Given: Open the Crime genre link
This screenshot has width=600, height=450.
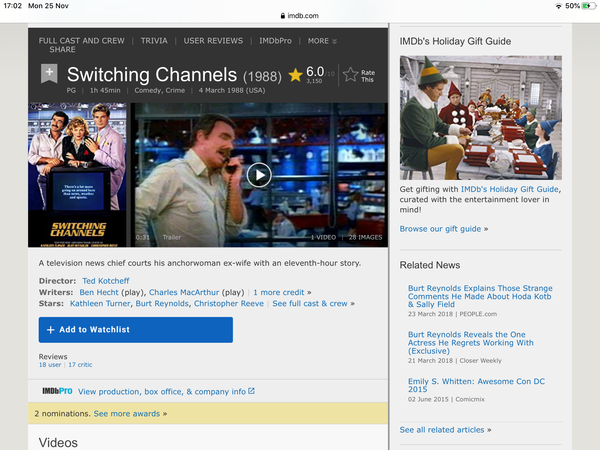Looking at the screenshot, I should pyautogui.click(x=175, y=91).
